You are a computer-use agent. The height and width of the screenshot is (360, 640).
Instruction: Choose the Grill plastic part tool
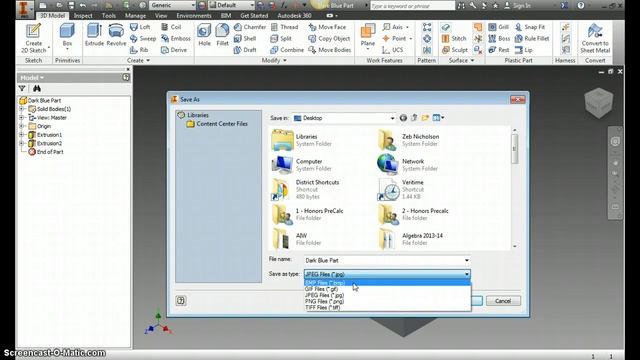coord(498,27)
